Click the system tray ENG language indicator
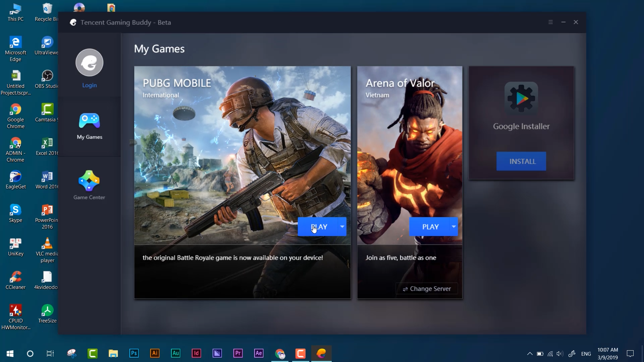Screen dimensions: 644x362 click(x=586, y=353)
